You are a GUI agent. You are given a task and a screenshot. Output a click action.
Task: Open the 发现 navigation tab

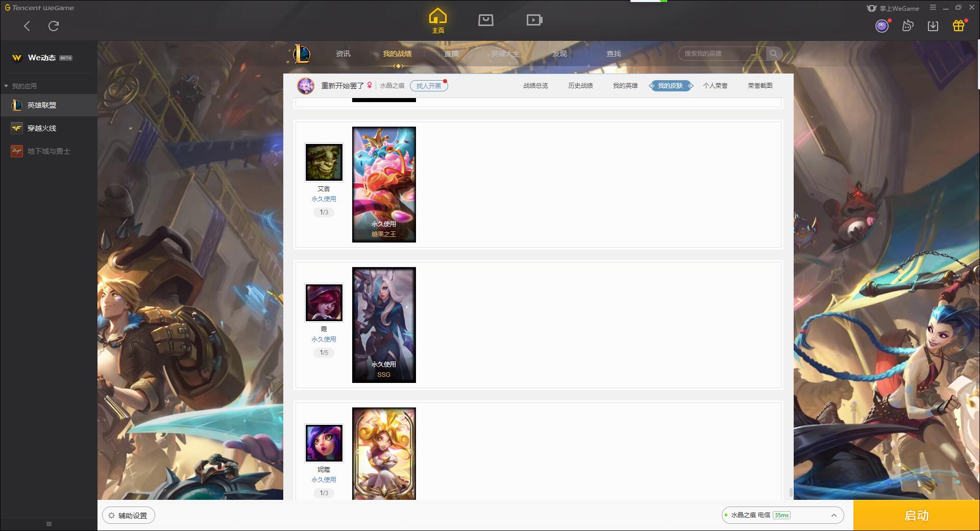click(559, 54)
